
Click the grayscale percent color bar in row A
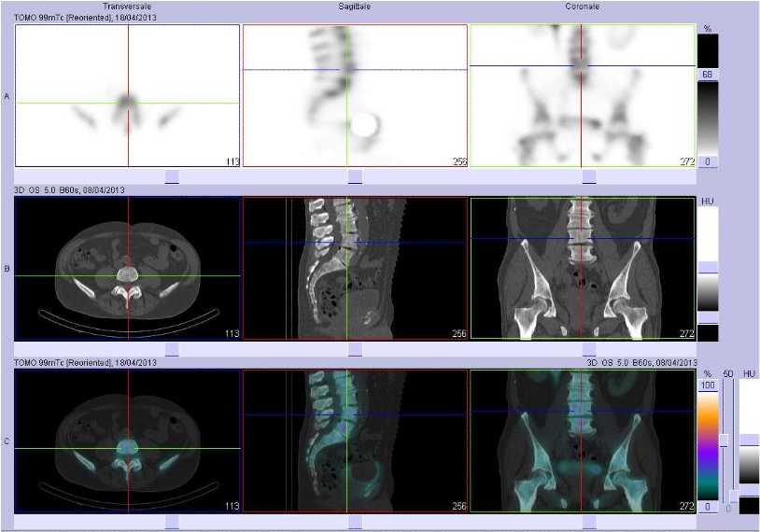(708, 119)
